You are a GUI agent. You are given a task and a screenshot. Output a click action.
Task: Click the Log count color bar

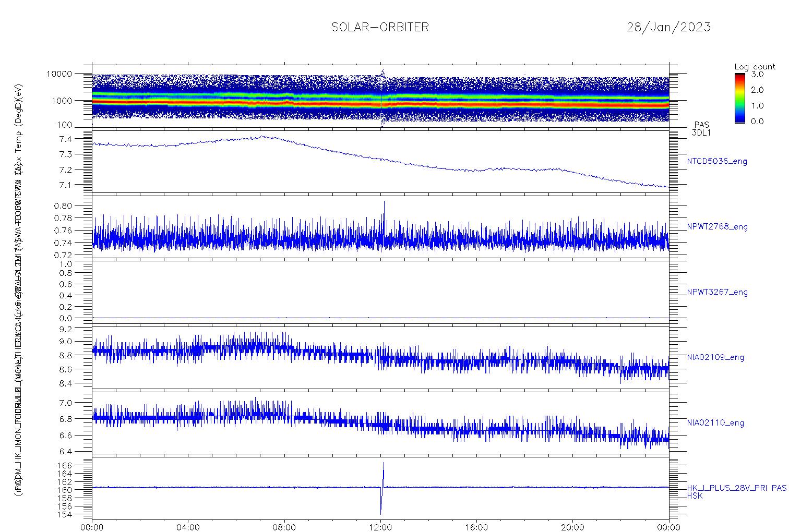tap(739, 98)
